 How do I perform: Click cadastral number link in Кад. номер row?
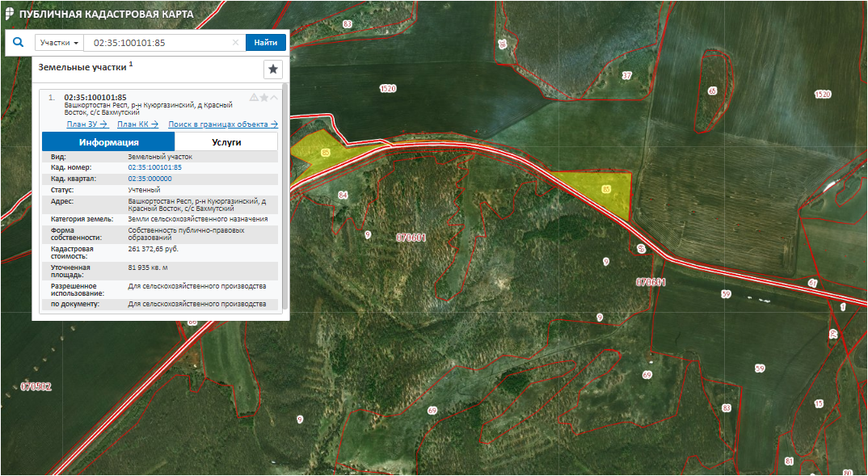[x=155, y=167]
